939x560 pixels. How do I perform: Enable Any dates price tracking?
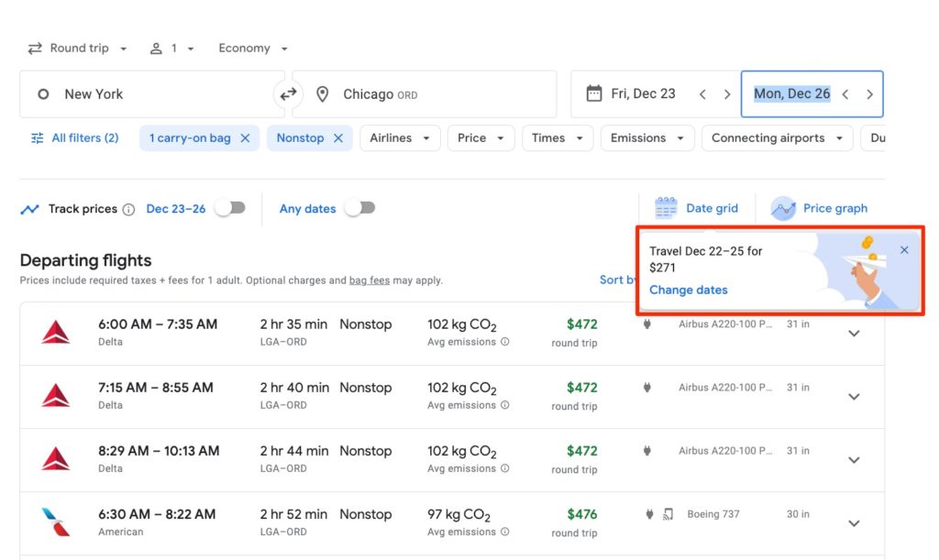pos(359,208)
